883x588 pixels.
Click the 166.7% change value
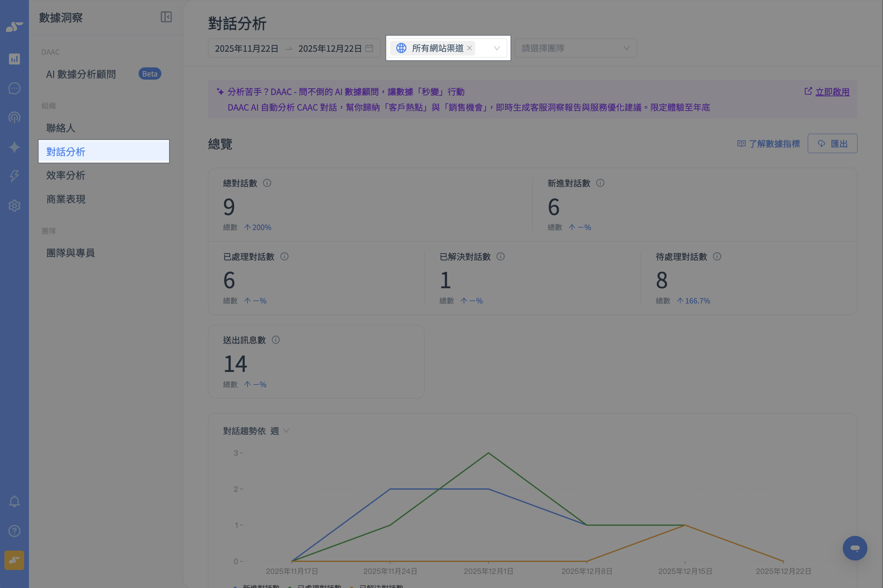click(697, 301)
